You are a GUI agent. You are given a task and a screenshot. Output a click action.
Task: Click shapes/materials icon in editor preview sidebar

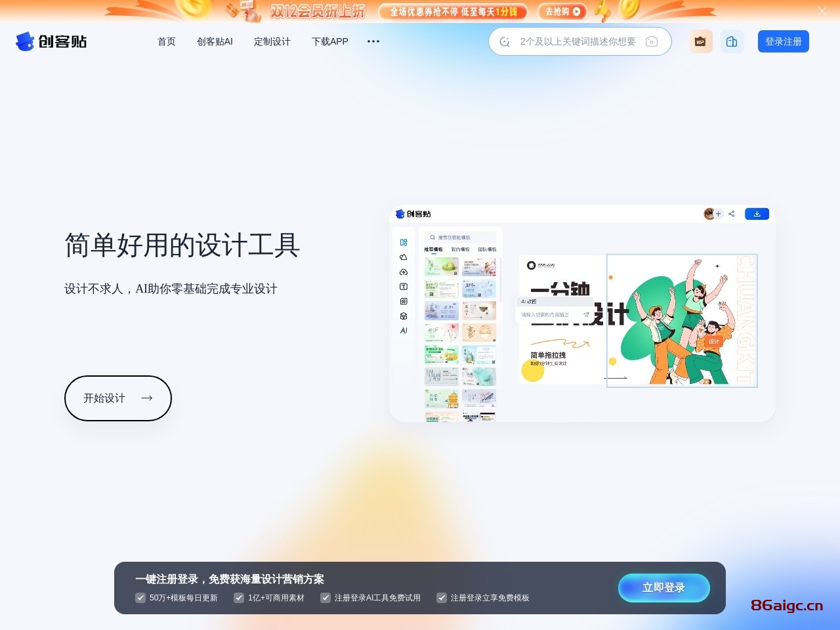point(404,257)
